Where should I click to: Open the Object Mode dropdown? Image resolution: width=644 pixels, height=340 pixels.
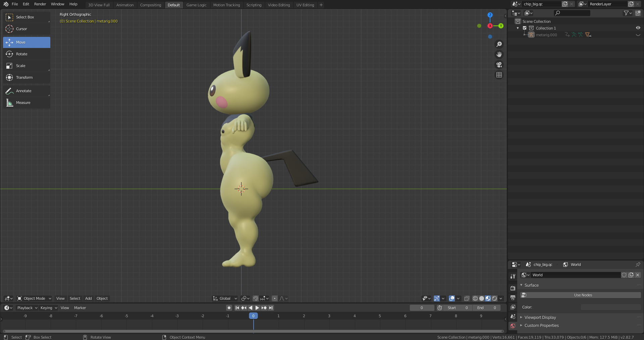tap(34, 298)
